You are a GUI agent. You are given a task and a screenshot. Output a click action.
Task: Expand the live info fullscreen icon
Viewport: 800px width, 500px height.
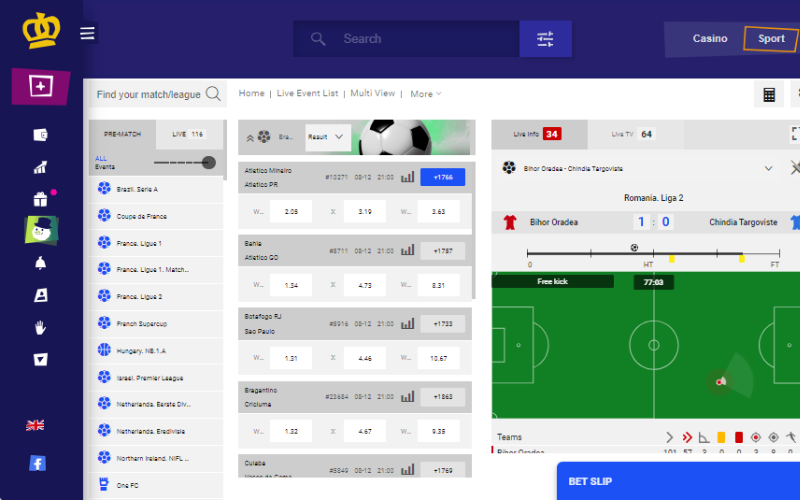[795, 134]
